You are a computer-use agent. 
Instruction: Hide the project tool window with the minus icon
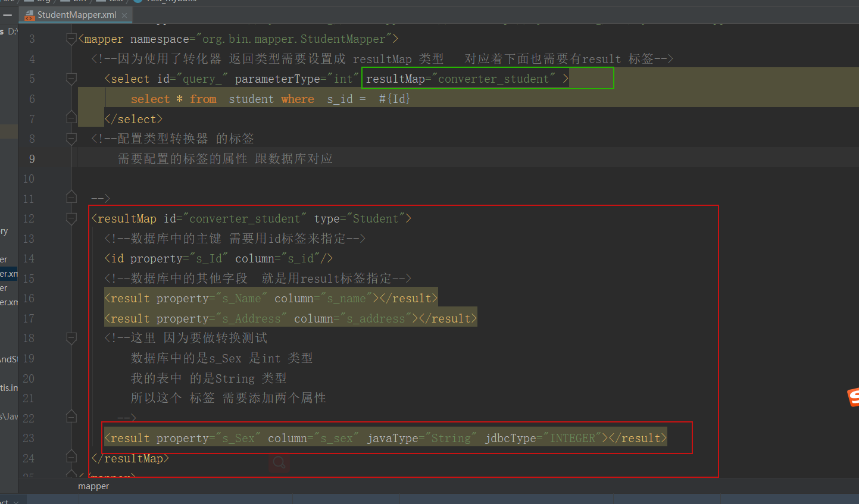coord(8,15)
